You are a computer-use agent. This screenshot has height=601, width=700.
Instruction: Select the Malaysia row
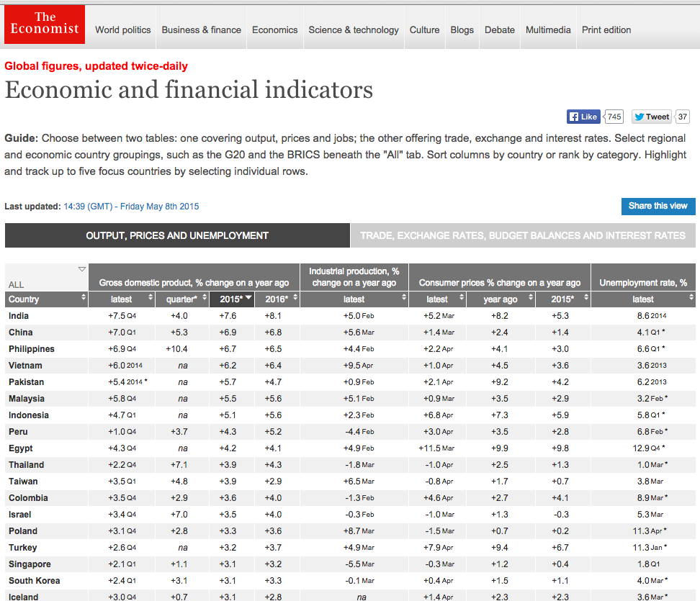(x=350, y=399)
